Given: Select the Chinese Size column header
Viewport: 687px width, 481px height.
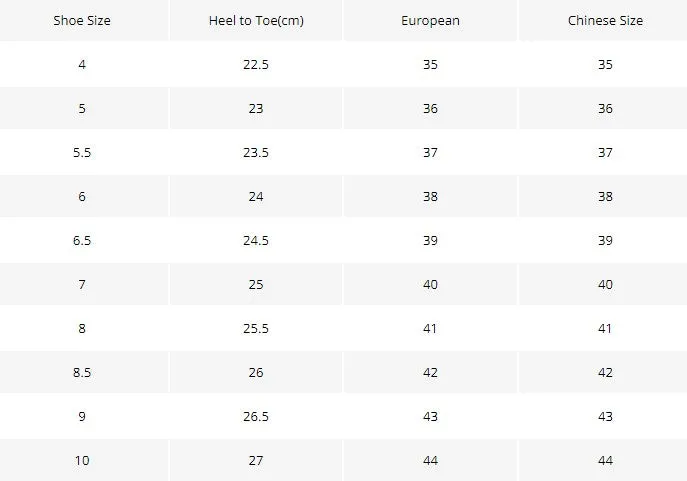Looking at the screenshot, I should (x=605, y=21).
